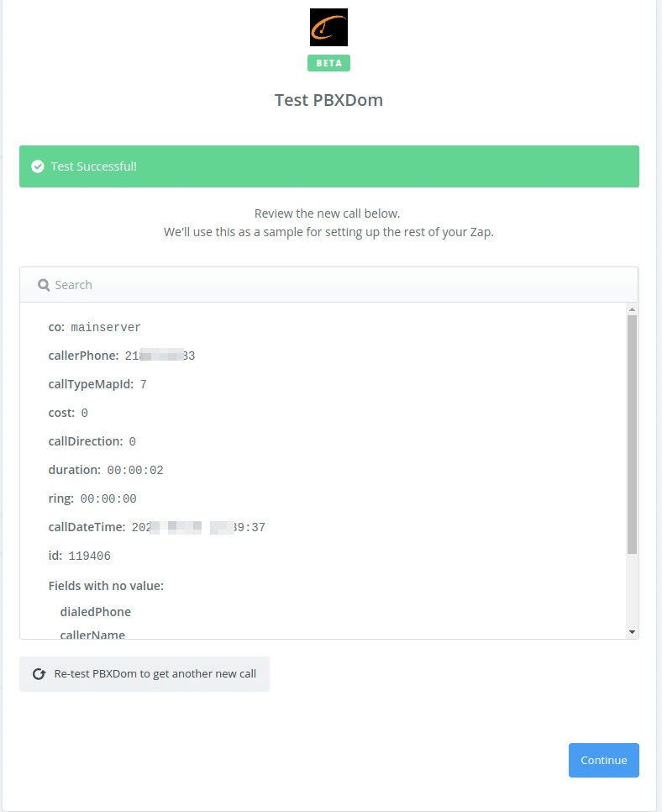
Task: Click the checkmark in the success banner
Action: [38, 166]
